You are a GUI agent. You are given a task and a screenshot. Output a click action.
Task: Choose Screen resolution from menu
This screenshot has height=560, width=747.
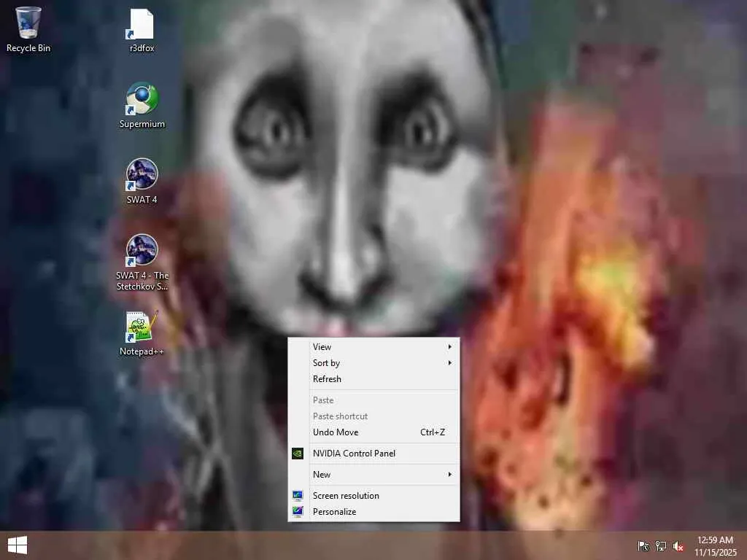click(x=374, y=496)
